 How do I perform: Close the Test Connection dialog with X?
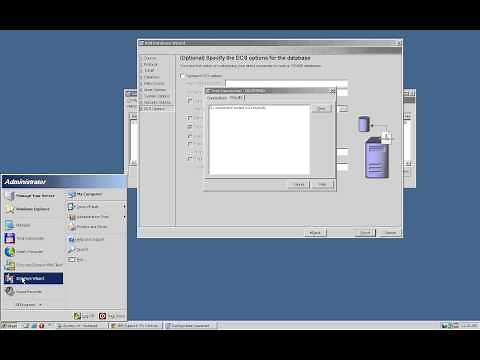[x=332, y=91]
